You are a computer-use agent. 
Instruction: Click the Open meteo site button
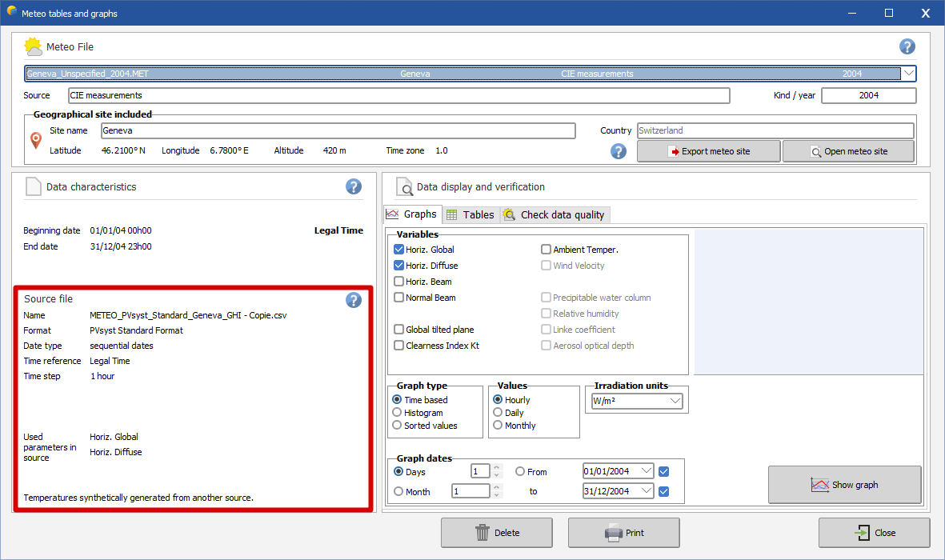847,151
